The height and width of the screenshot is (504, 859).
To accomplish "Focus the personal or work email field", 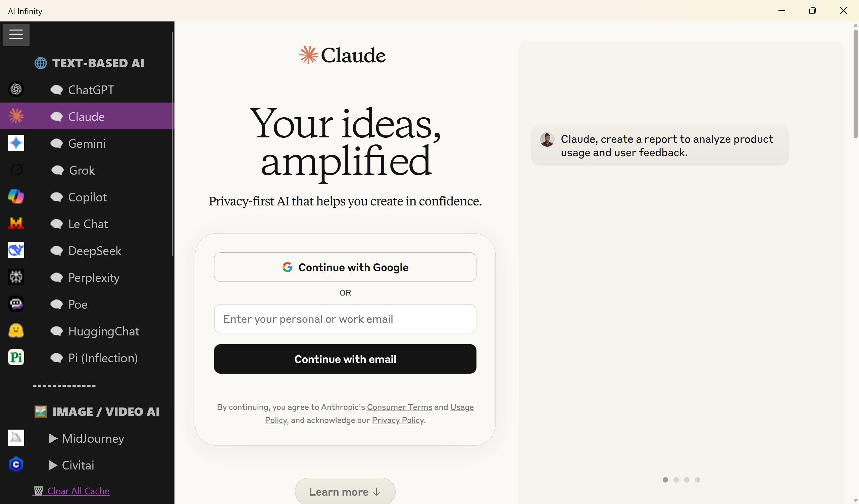I will [345, 319].
